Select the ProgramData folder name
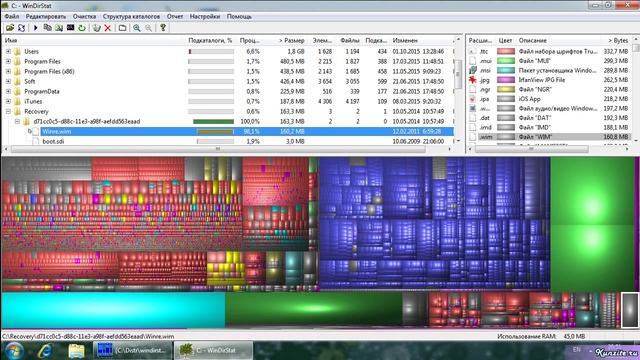640x360 pixels. click(x=42, y=91)
